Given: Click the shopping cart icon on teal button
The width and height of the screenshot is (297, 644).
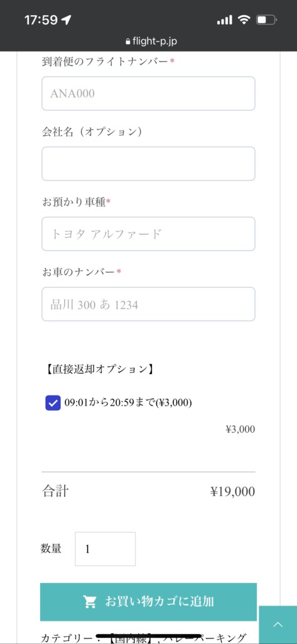Looking at the screenshot, I should (89, 602).
